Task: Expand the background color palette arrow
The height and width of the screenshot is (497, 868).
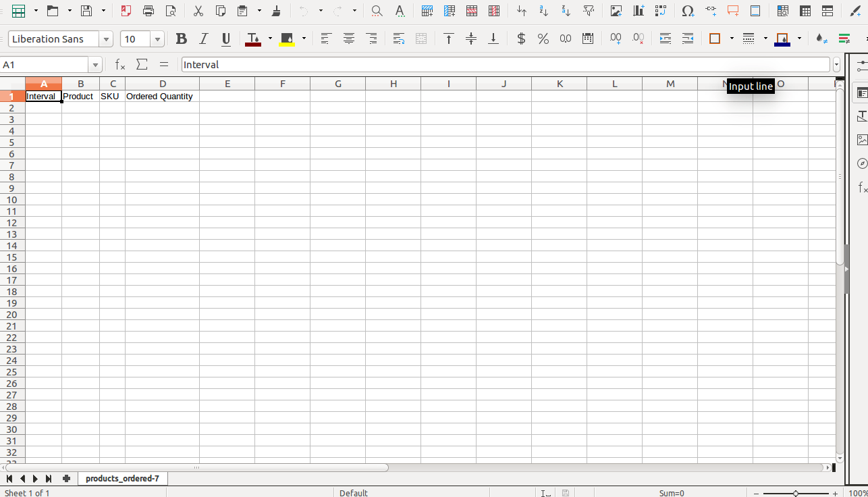Action: pyautogui.click(x=304, y=39)
